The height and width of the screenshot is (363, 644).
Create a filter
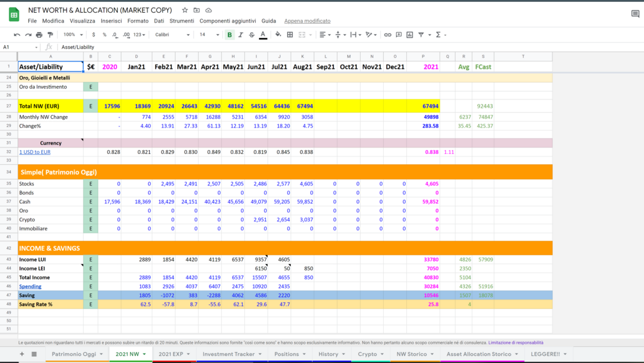tap(421, 35)
